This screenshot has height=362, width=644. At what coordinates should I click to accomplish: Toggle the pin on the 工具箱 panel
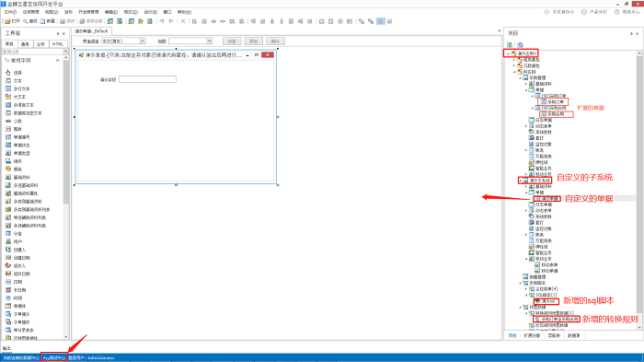click(x=57, y=33)
